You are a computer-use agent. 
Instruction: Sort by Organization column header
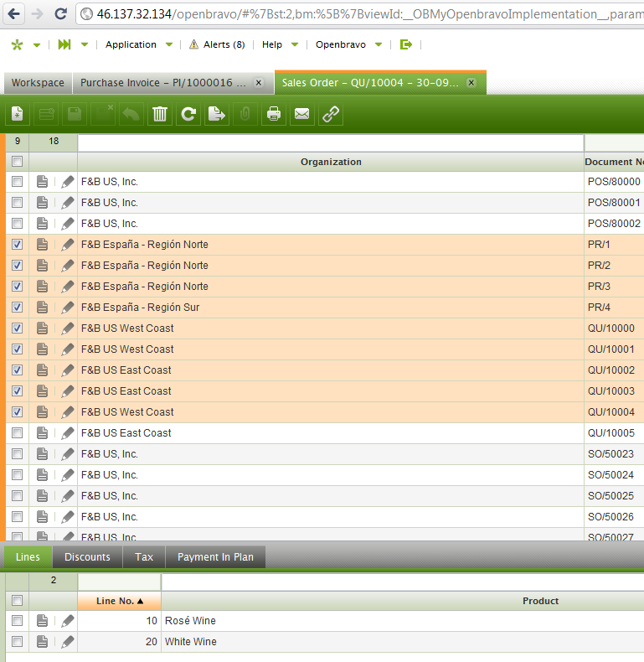(x=331, y=162)
